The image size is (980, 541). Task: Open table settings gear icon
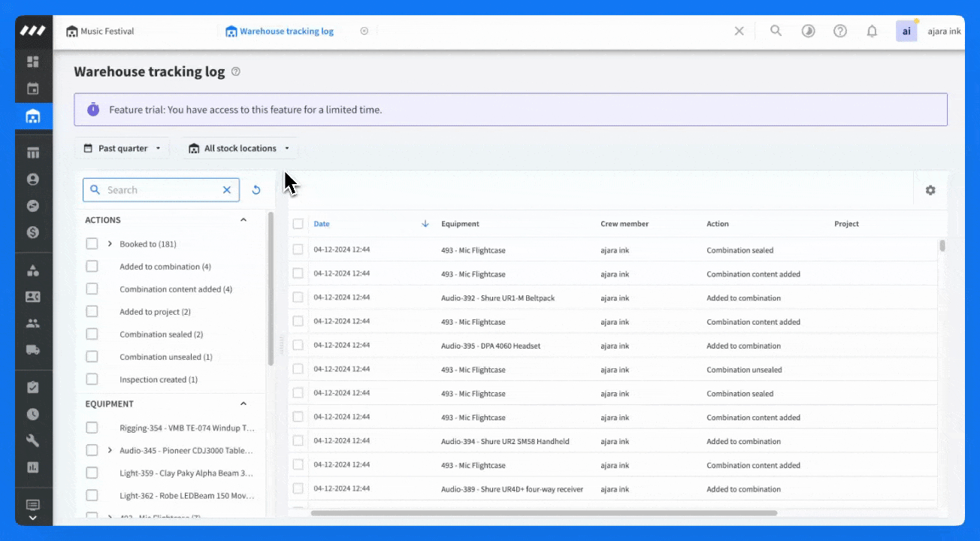pos(930,190)
